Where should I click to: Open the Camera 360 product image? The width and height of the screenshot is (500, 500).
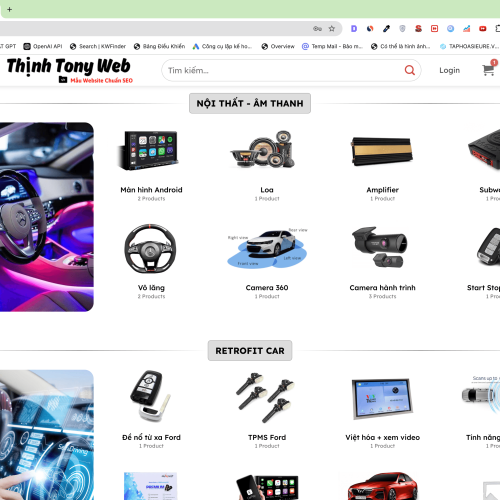pyautogui.click(x=267, y=248)
